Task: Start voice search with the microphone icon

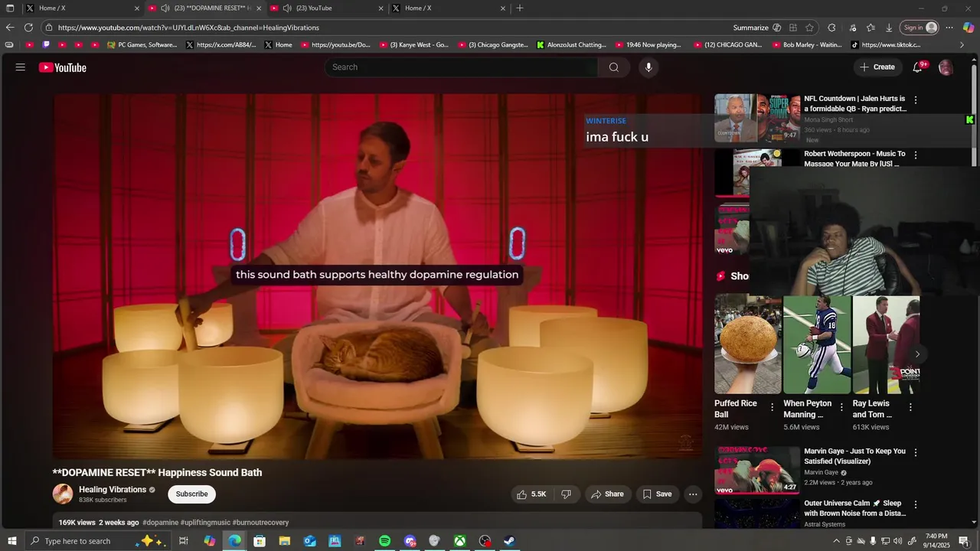Action: click(x=648, y=67)
